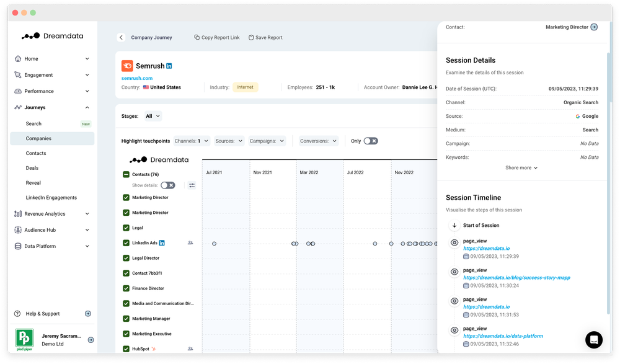Image resolution: width=620 pixels, height=364 pixels.
Task: Turn on the Show details toggle
Action: [167, 185]
